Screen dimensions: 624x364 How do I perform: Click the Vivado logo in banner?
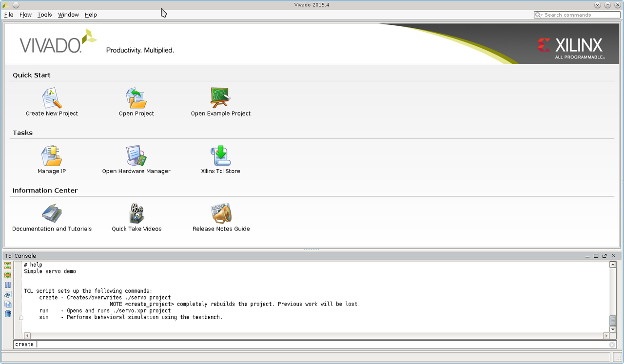(58, 41)
